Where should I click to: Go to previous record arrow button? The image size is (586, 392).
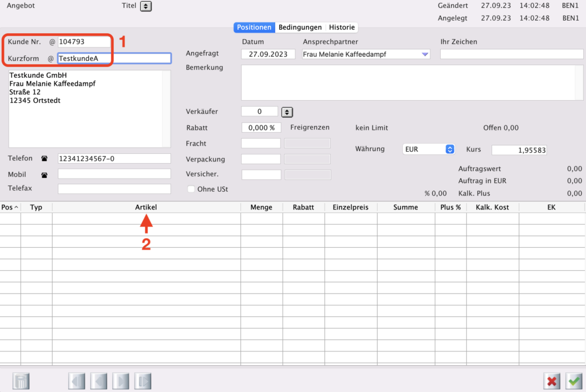point(98,381)
